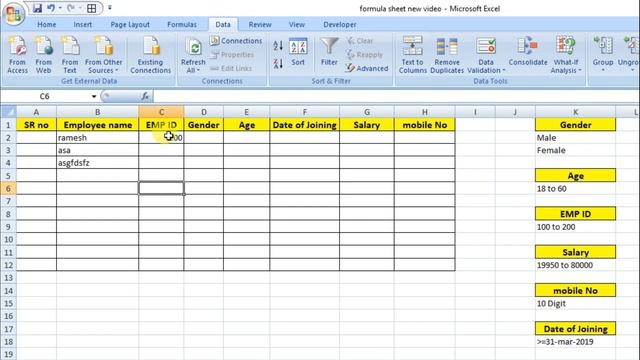Select the cell containing asa

click(98, 150)
